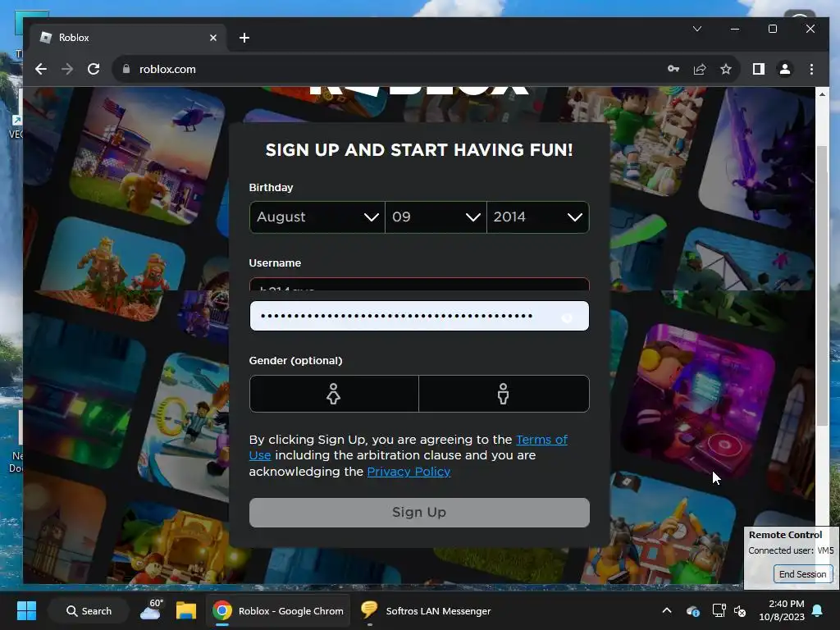
Task: Open the weather widget showing 60°
Action: [152, 609]
